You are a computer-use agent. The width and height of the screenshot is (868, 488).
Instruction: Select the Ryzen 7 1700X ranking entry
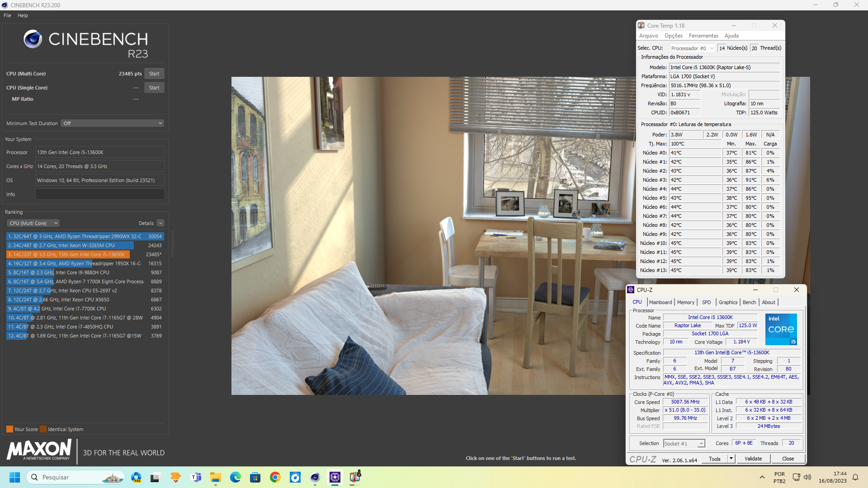(85, 282)
